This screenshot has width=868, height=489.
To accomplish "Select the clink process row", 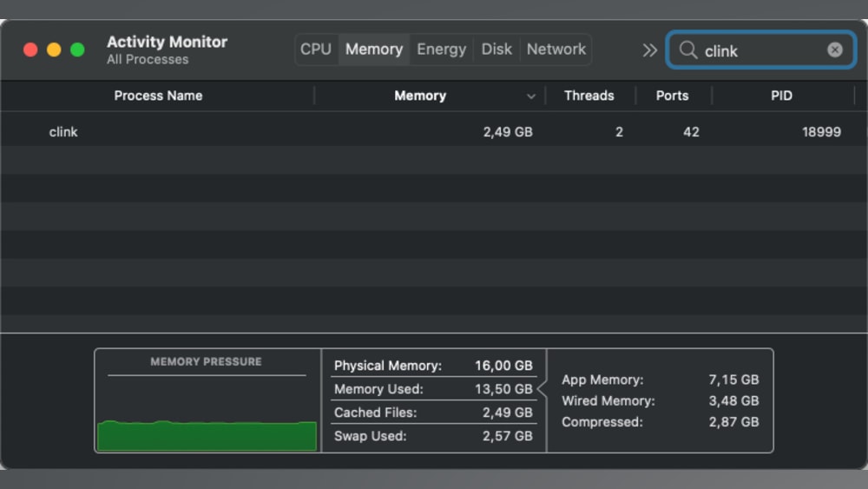I will [x=434, y=132].
